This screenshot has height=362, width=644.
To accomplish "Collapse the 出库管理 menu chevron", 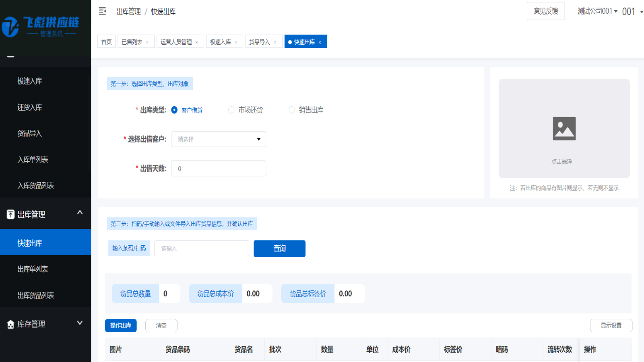I will tap(79, 212).
